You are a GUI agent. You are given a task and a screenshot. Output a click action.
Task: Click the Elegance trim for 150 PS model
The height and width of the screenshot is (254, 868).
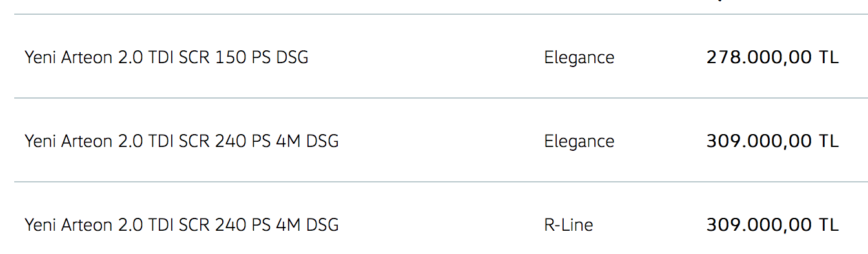click(579, 58)
